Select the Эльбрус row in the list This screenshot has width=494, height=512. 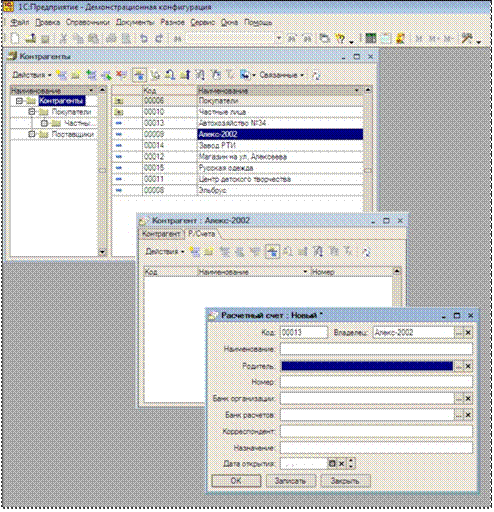(237, 190)
